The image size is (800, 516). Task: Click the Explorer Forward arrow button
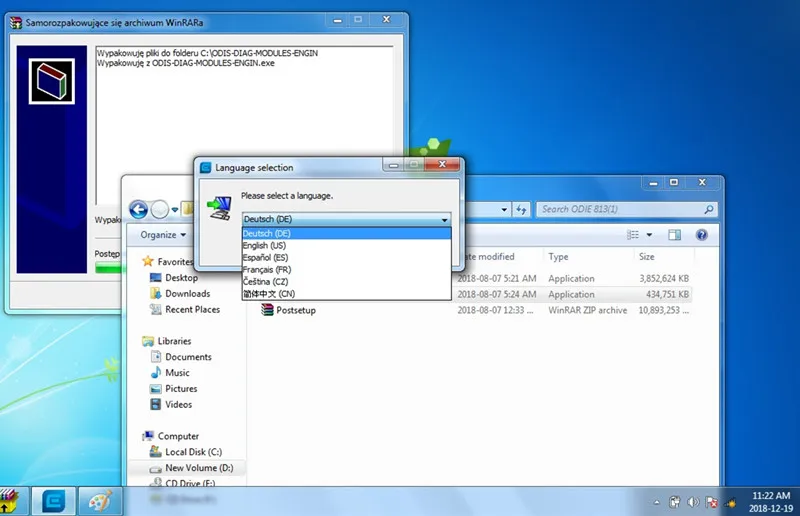click(160, 209)
